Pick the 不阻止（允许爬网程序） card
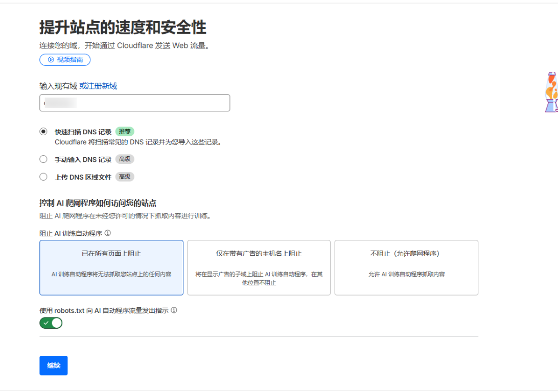Screen dimensions: 558x392 pyautogui.click(x=406, y=267)
